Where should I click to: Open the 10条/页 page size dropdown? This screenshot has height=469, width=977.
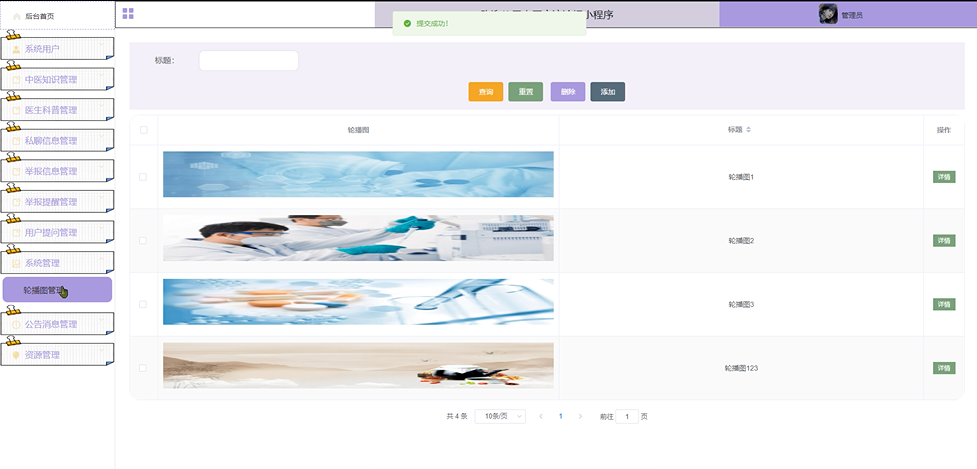tap(500, 416)
